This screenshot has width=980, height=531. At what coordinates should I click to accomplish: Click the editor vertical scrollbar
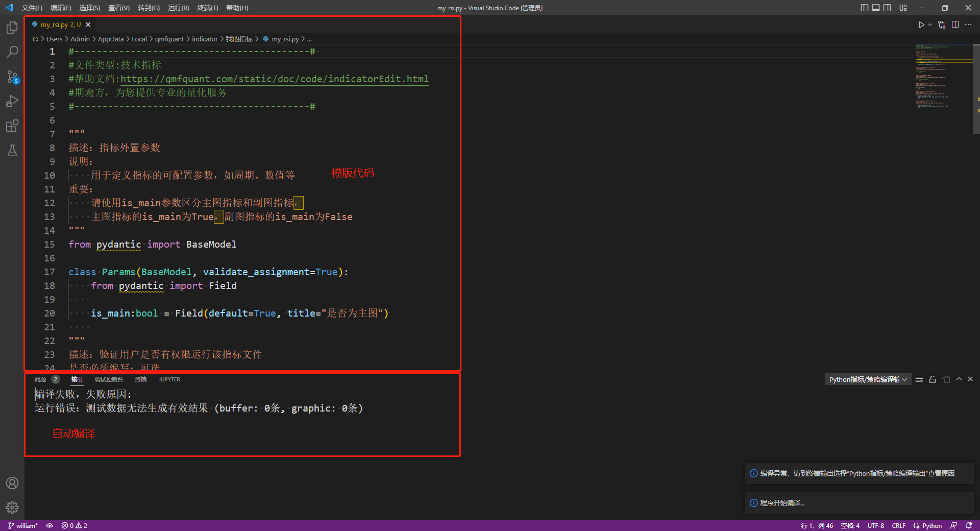point(976,89)
